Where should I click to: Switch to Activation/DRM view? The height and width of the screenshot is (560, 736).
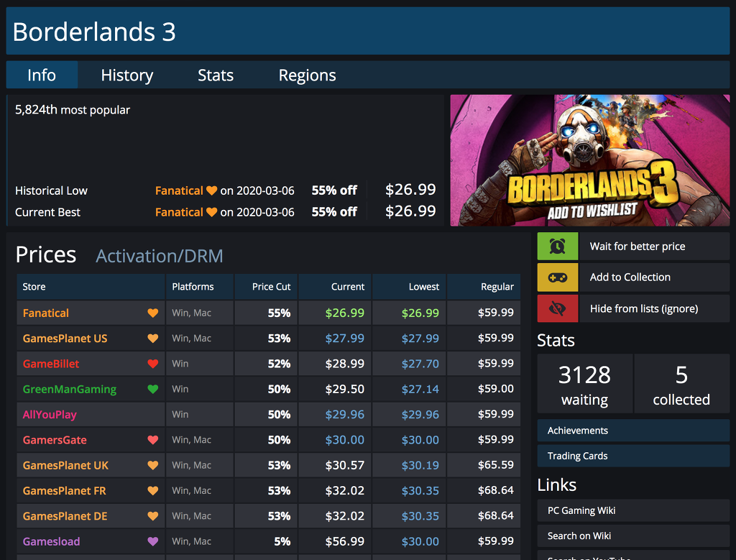pyautogui.click(x=160, y=257)
